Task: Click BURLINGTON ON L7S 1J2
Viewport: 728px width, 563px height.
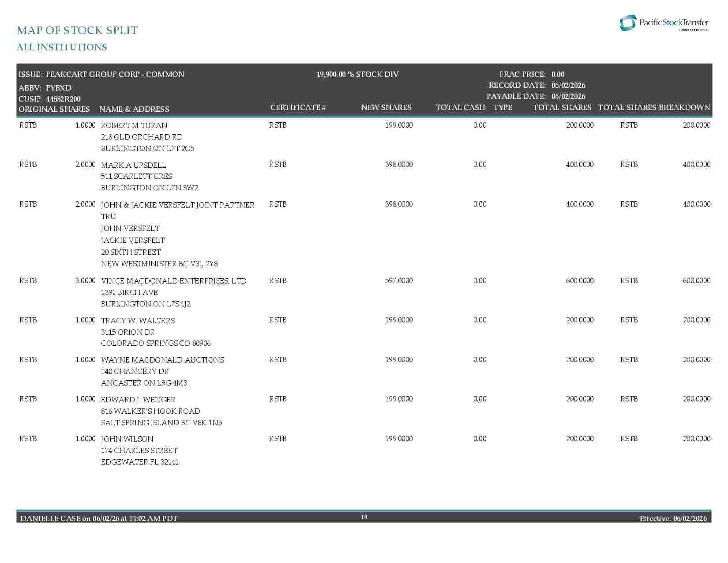Action: pos(146,304)
